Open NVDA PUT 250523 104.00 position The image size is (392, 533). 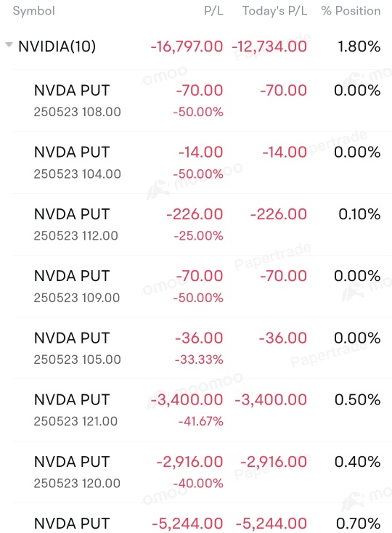pyautogui.click(x=202, y=163)
